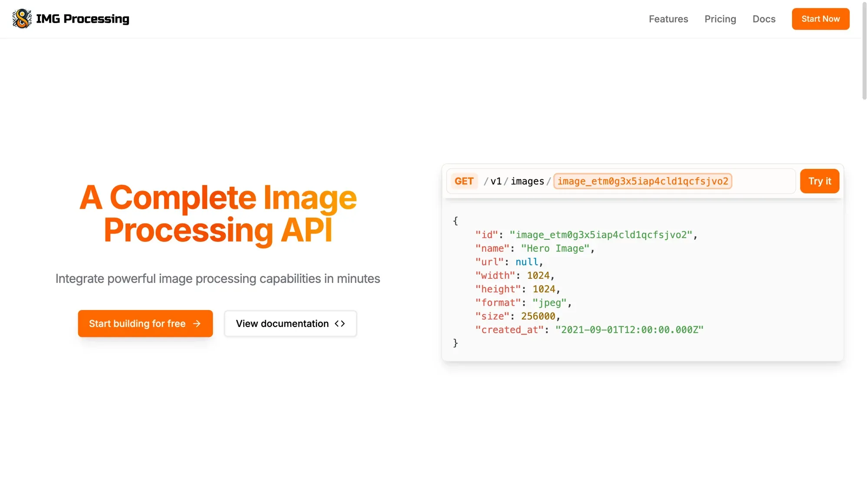This screenshot has width=868, height=485.
Task: Click the View documentation button
Action: 290,323
